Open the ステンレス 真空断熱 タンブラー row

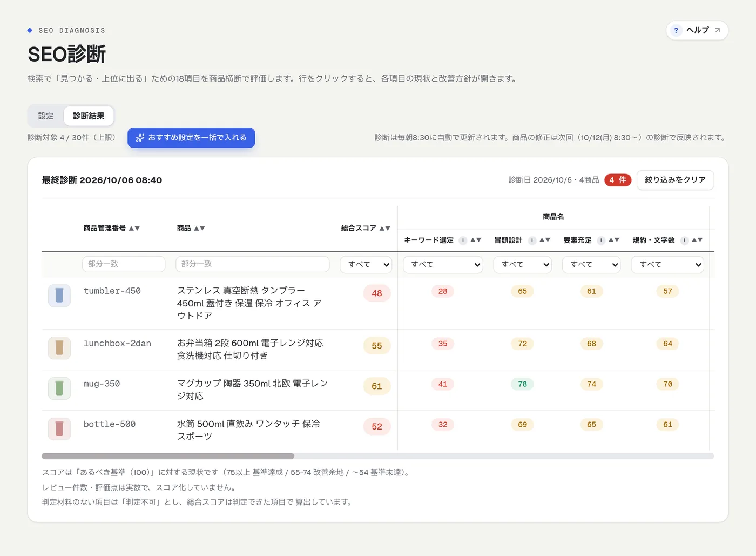[378, 303]
